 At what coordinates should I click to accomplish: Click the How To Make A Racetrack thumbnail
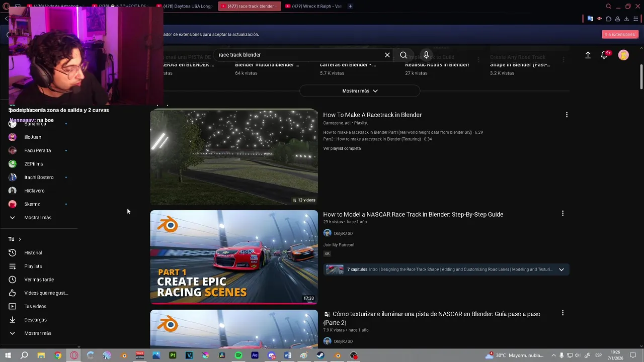coord(234,157)
